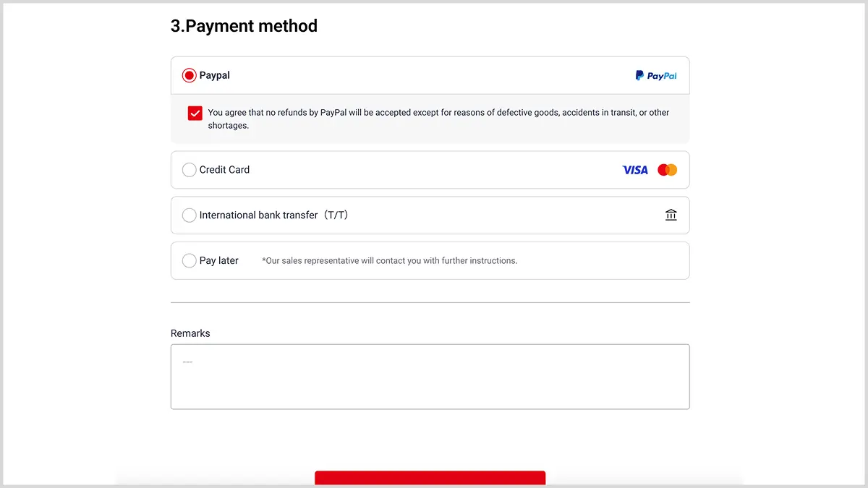
Task: Click the 'Remarks' field label
Action: [190, 333]
